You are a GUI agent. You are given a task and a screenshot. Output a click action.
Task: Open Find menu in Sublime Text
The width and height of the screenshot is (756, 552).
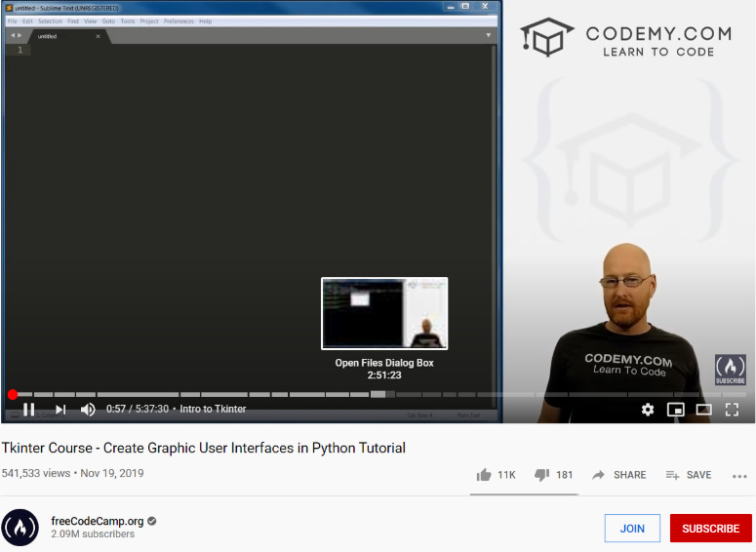(73, 21)
